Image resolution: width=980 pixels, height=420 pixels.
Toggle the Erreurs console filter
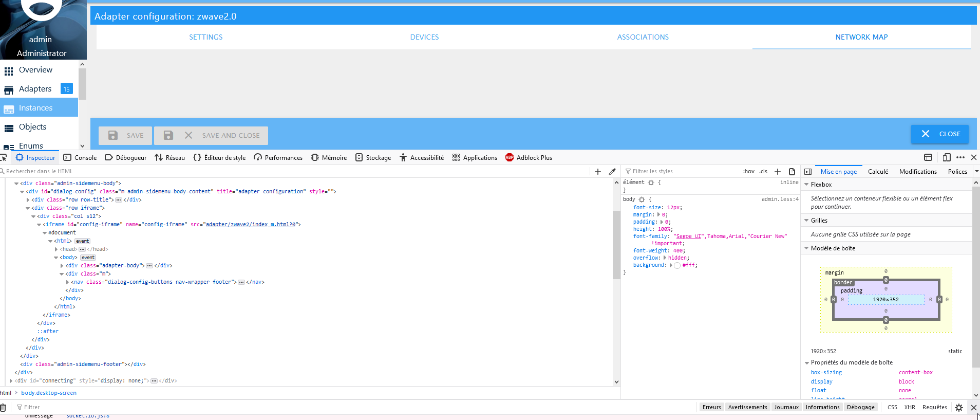point(712,407)
